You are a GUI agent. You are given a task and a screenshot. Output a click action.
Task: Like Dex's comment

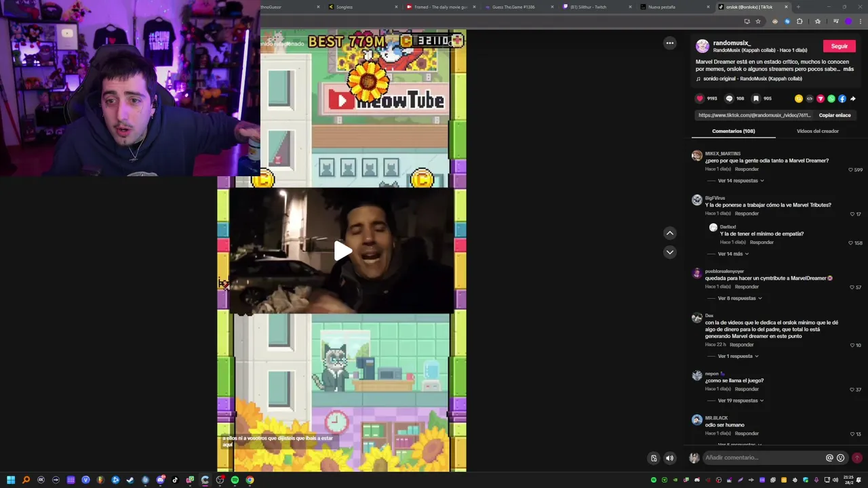pos(852,345)
